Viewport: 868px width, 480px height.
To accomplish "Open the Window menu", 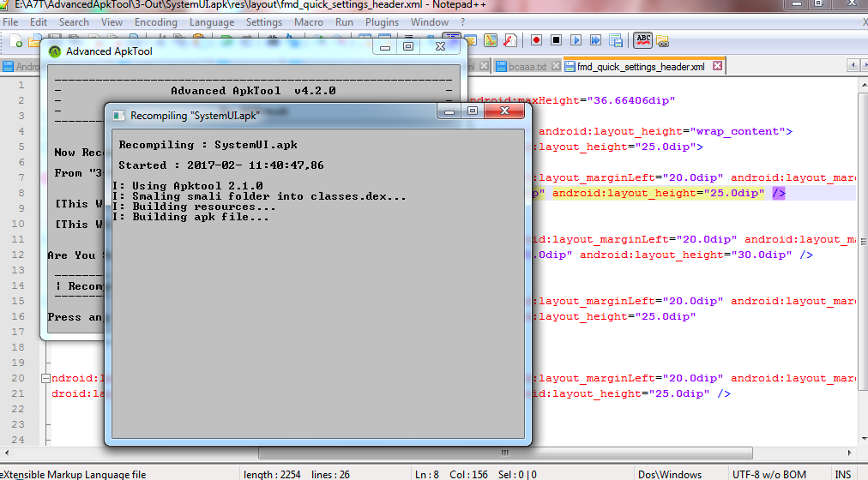I will pos(430,22).
